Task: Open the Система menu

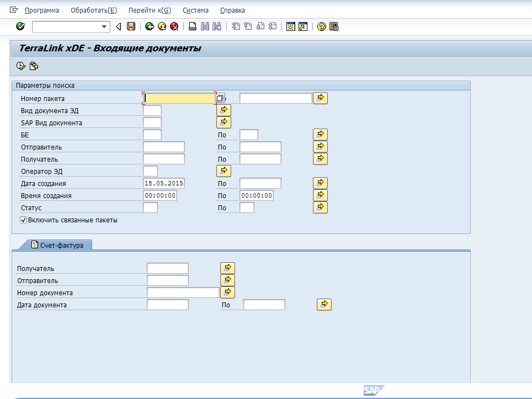Action: 195,10
